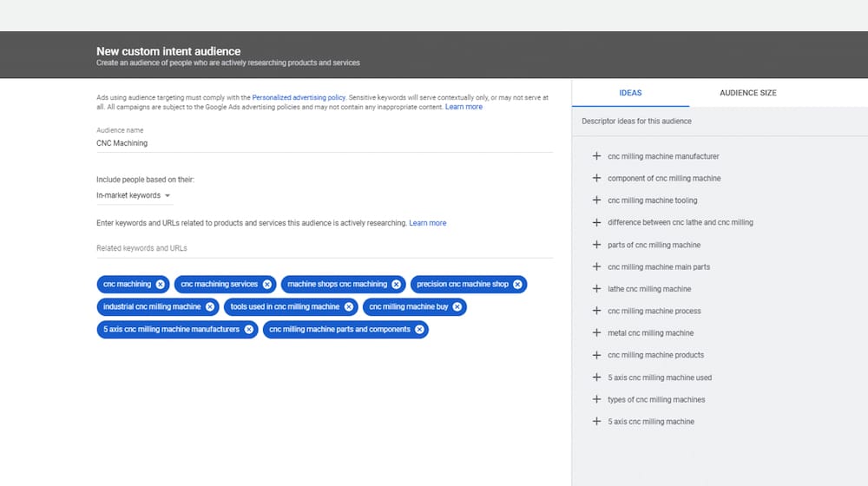Delete 'cnc milling machine buy' chip
Screen dimensions: 868x486
click(457, 306)
